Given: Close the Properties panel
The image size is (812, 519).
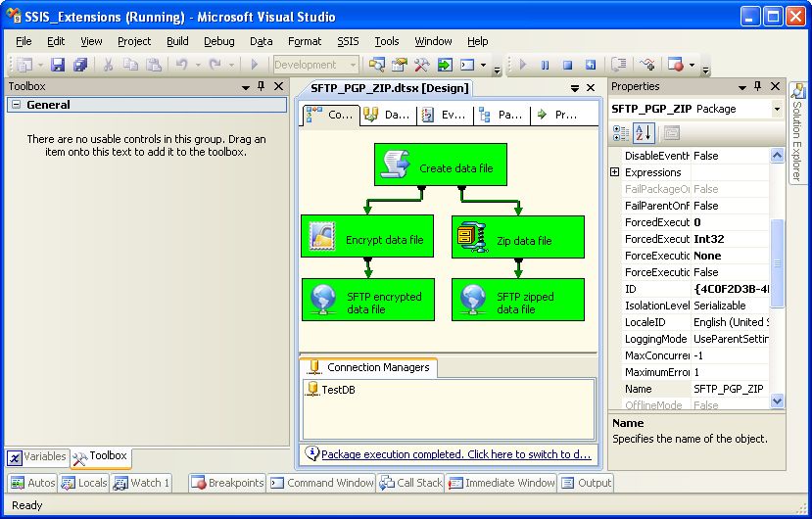Looking at the screenshot, I should [x=775, y=86].
